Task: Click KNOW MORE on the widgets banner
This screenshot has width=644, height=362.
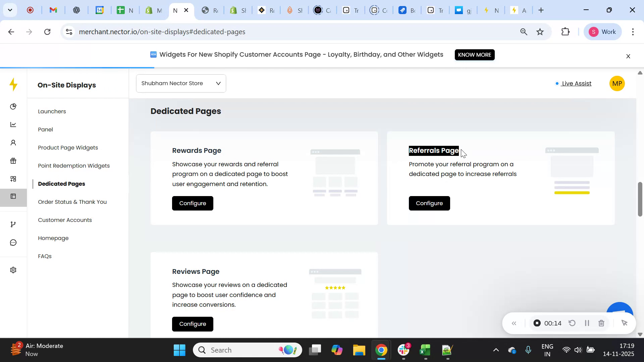Action: tap(474, 55)
